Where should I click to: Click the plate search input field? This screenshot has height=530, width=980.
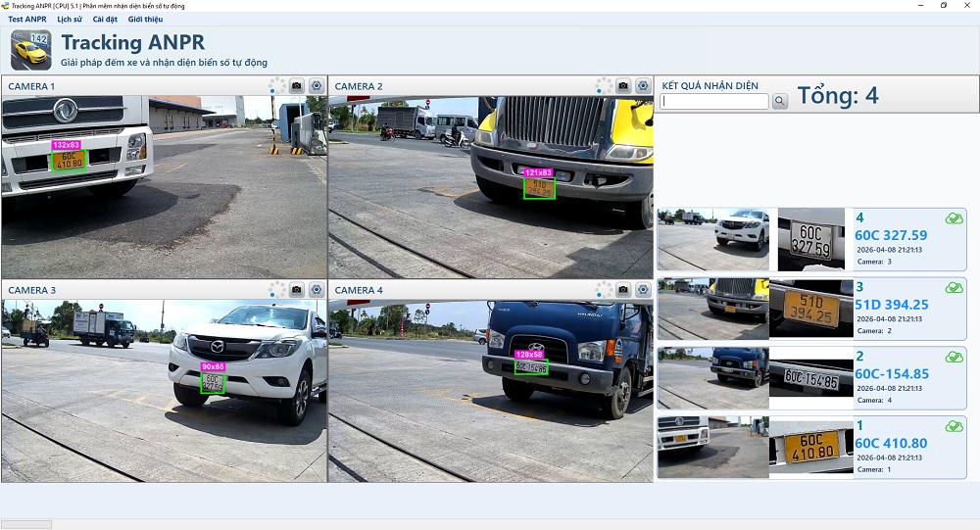point(714,101)
